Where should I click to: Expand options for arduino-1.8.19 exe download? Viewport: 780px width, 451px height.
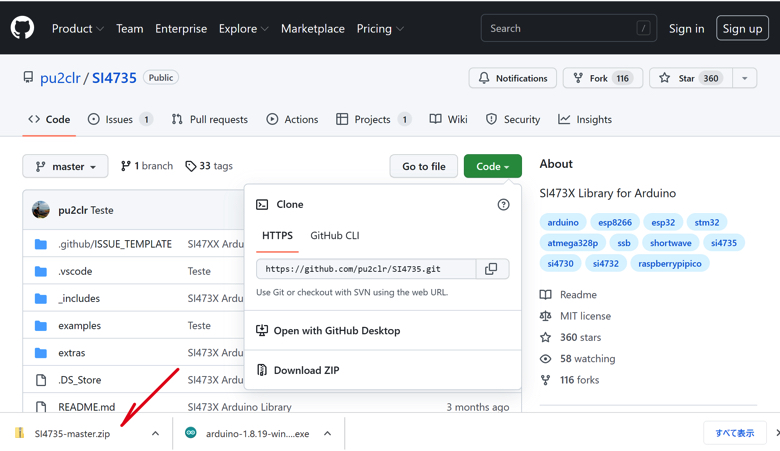click(327, 433)
